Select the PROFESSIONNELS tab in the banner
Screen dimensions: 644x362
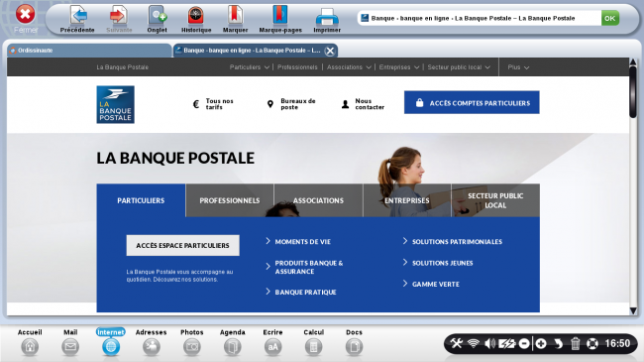tap(230, 200)
